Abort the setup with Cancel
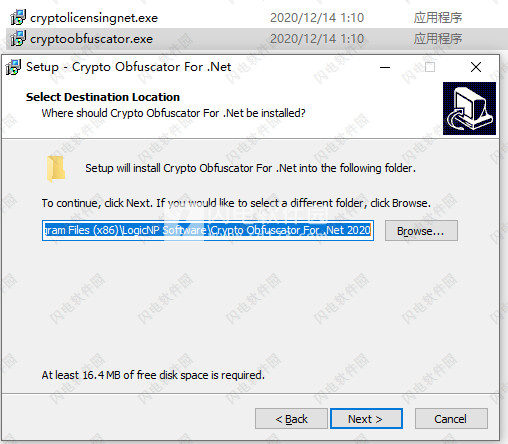Screen dimensions: 508x444 pos(451,419)
